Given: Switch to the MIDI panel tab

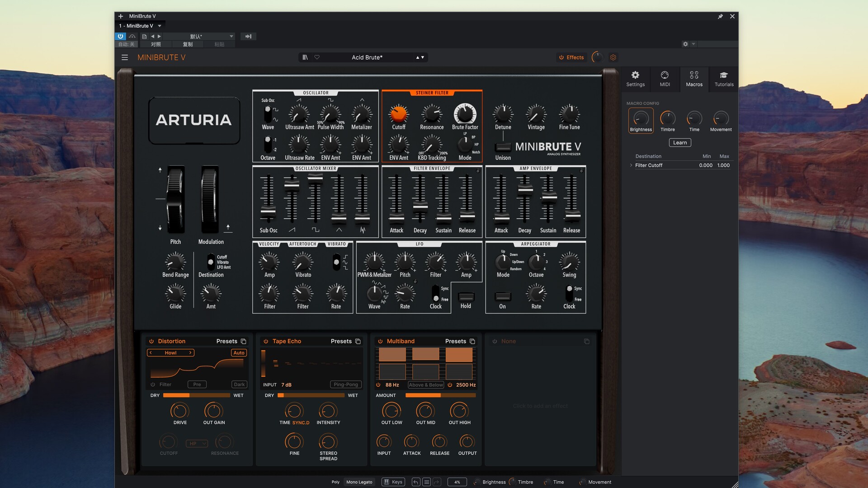Looking at the screenshot, I should coord(665,79).
